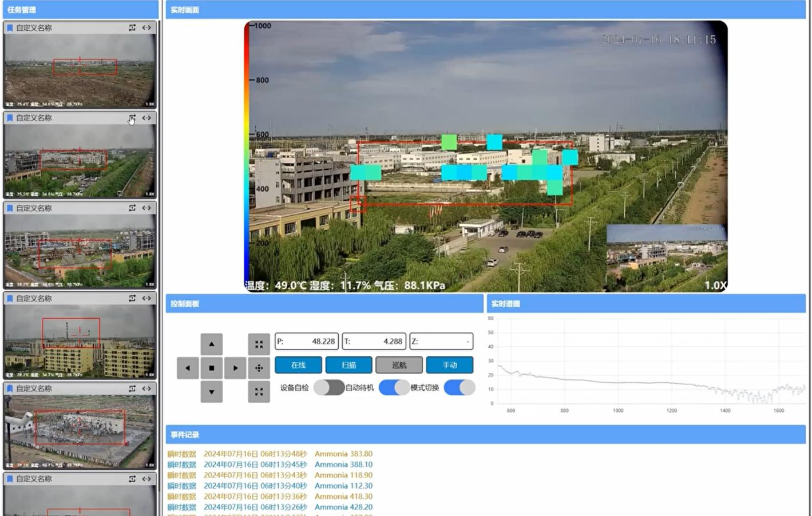The height and width of the screenshot is (516, 812).
Task: Select event row with Ammonia 388.10
Action: (270, 465)
